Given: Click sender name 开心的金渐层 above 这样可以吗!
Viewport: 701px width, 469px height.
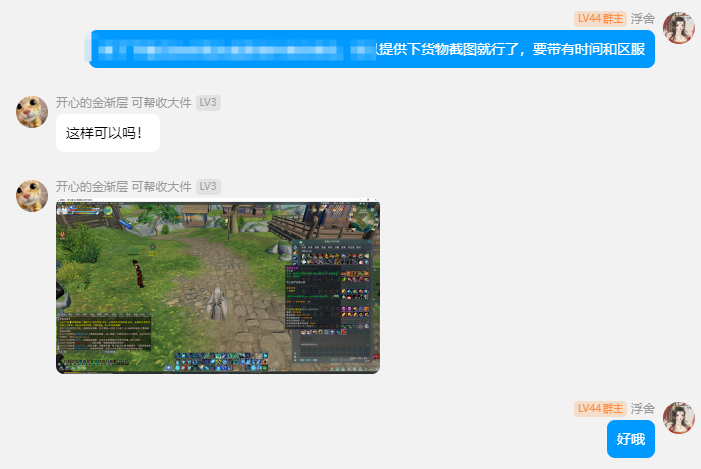Looking at the screenshot, I should (92, 103).
